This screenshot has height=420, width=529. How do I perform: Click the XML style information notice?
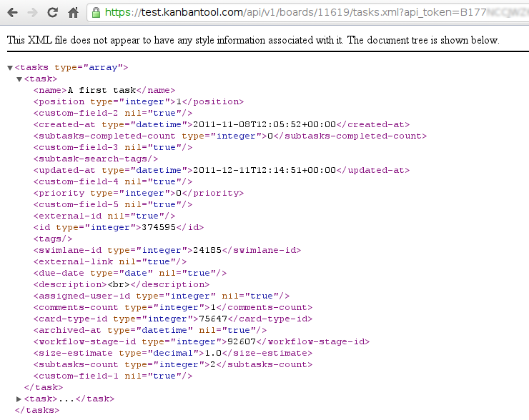pyautogui.click(x=253, y=40)
